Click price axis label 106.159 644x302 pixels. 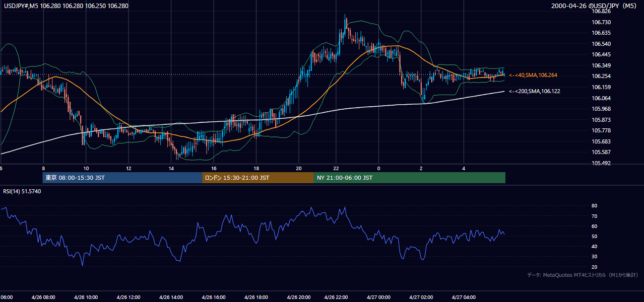point(602,87)
